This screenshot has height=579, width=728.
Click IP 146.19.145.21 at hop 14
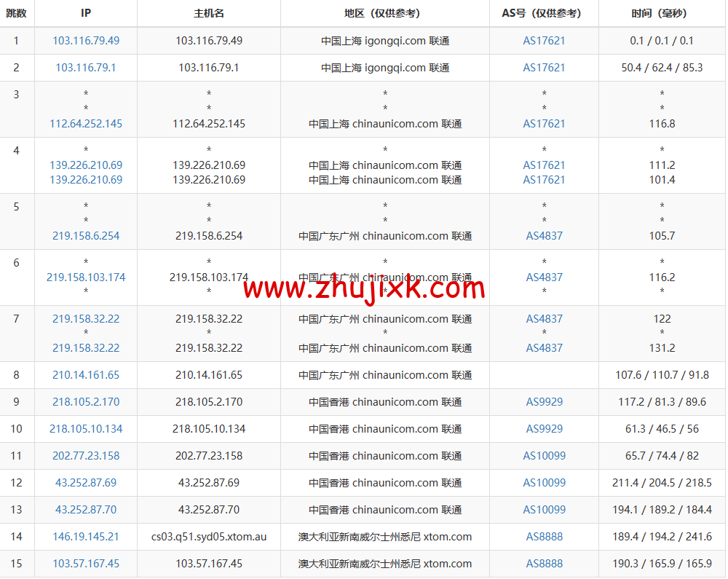point(85,537)
